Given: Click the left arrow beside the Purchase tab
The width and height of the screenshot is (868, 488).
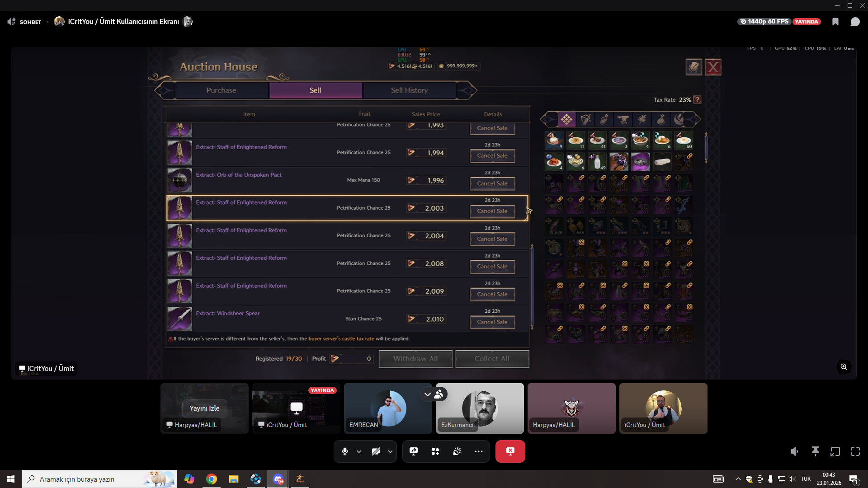Looking at the screenshot, I should [165, 90].
